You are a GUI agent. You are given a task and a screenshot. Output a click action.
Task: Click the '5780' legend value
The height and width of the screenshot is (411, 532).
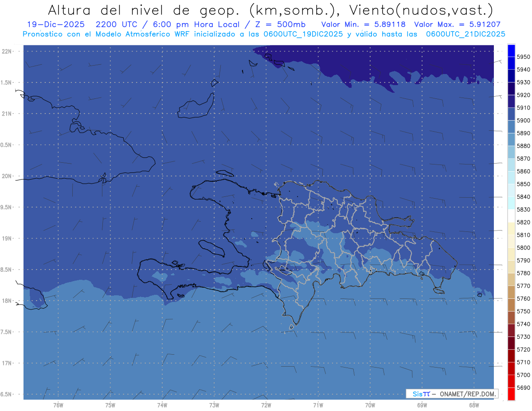tap(523, 273)
